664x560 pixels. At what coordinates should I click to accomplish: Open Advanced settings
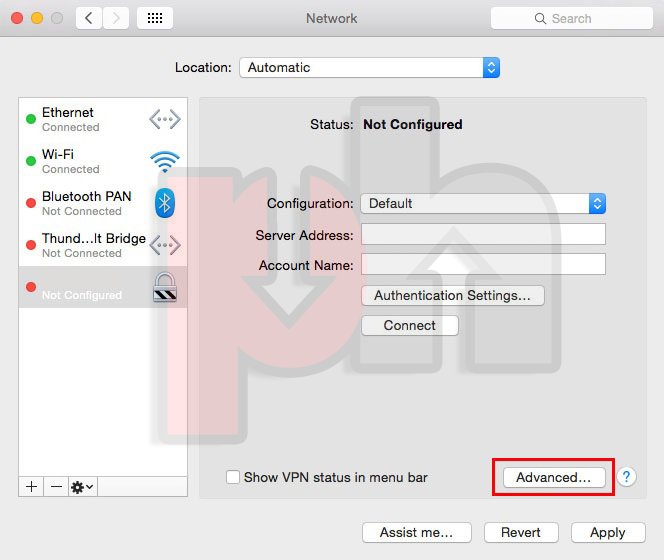(554, 477)
